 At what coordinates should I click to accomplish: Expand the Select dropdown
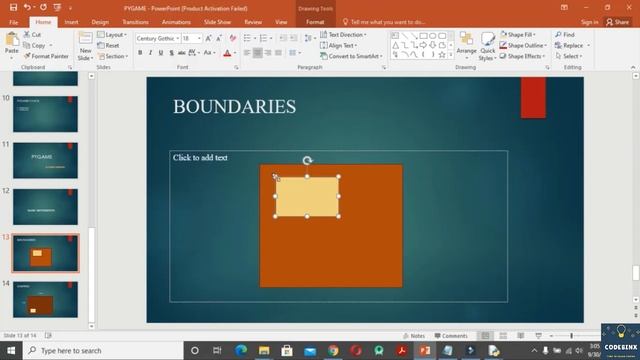tap(569, 56)
